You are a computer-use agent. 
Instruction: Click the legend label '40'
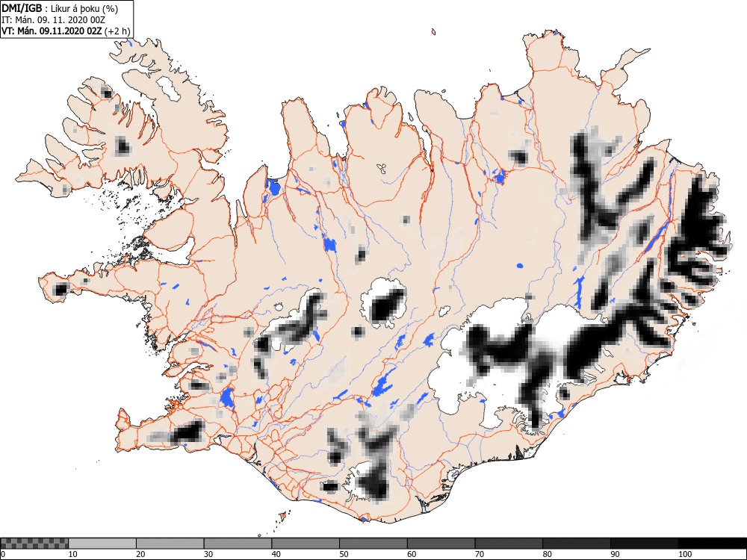point(276,554)
